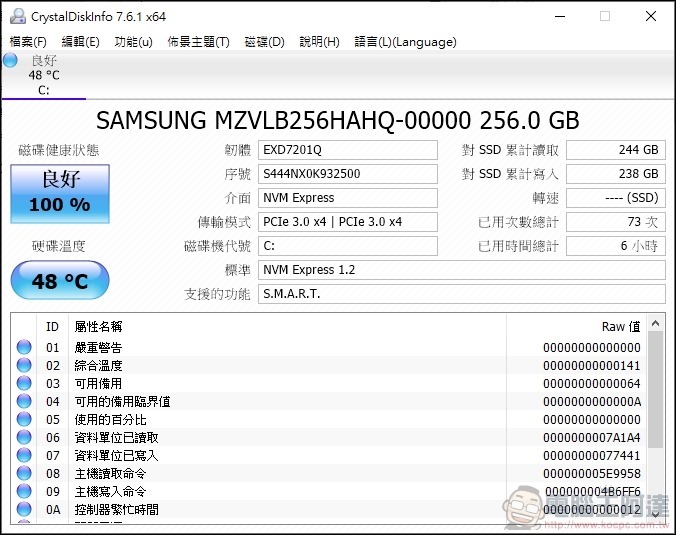
Task: Click status circle for attribute 04 可用的備用臨界值
Action: click(x=24, y=401)
